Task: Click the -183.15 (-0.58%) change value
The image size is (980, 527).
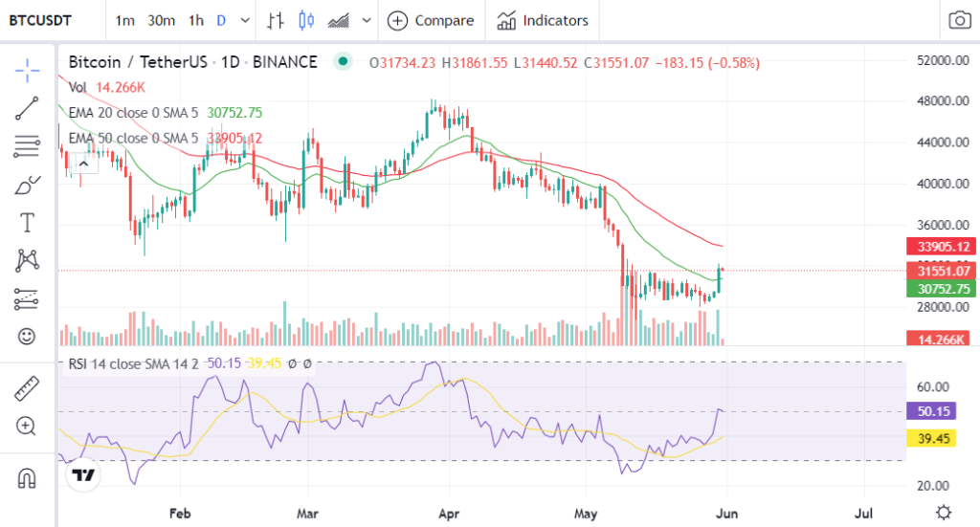Action: (x=707, y=63)
